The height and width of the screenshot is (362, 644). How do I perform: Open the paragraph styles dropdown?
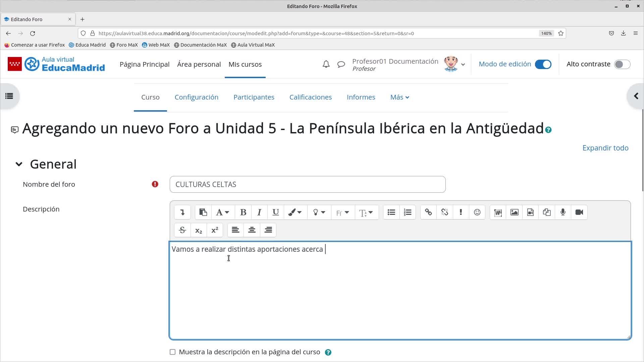coord(223,213)
